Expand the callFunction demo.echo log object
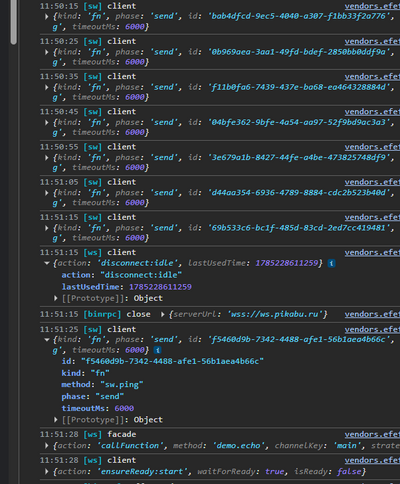Image resolution: width=400 pixels, height=484 pixels. coord(47,446)
